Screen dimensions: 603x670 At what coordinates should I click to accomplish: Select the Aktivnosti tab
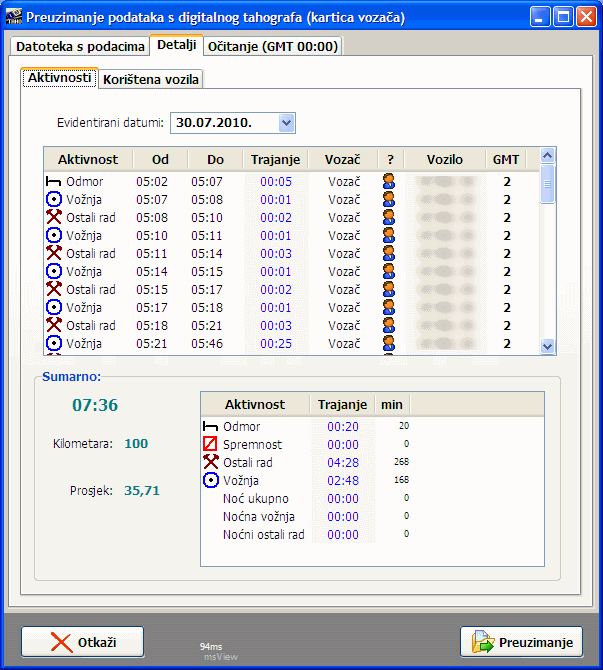(59, 78)
